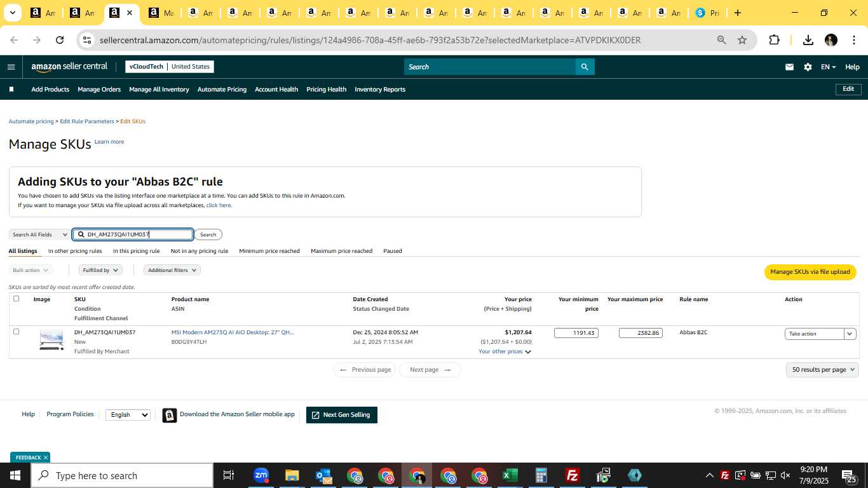Screen dimensions: 868x488
Task: Open the Take action dropdown arrow
Action: pos(850,334)
